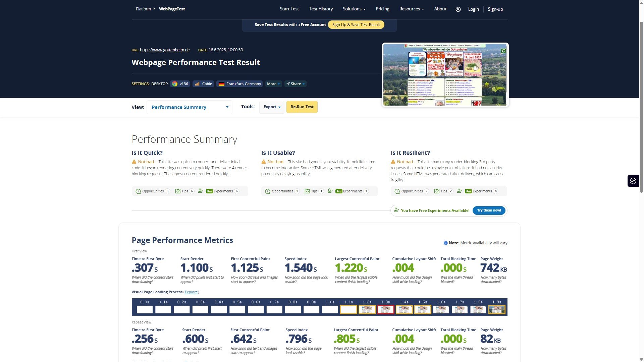Open the Solutions menu in navigation
Image resolution: width=644 pixels, height=362 pixels.
click(x=354, y=9)
